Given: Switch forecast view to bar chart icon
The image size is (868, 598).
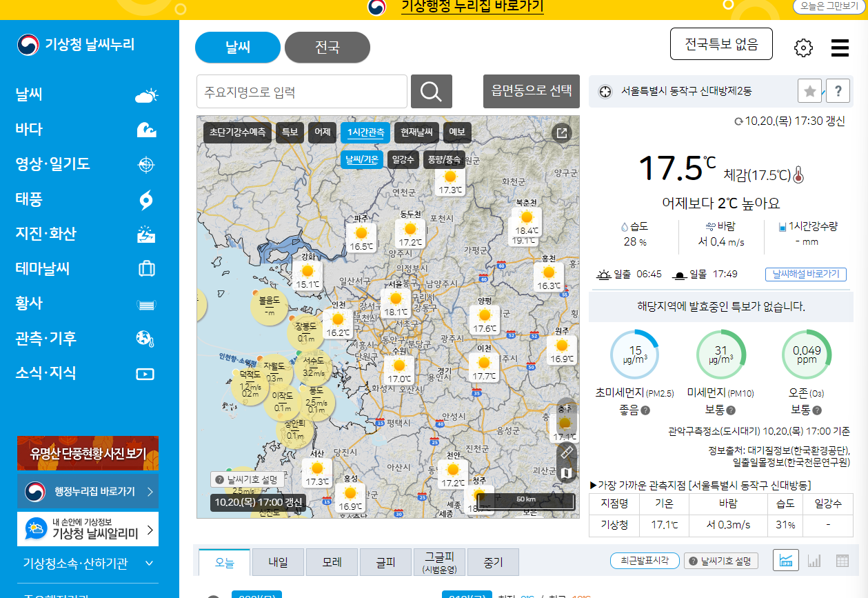Looking at the screenshot, I should 814,561.
